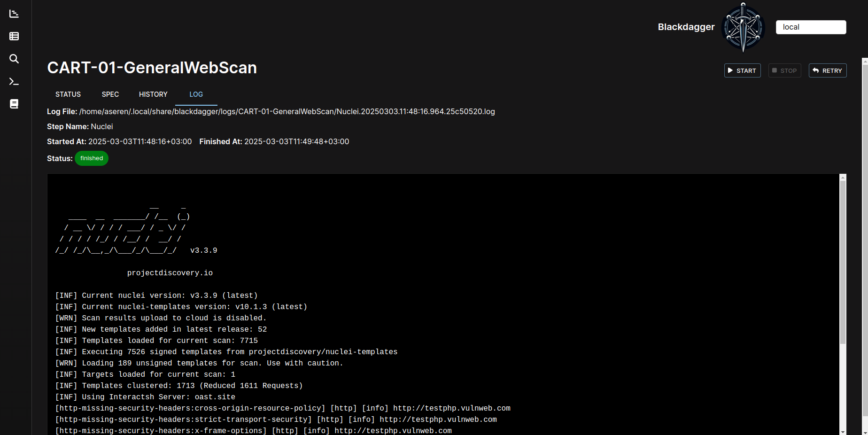Click the 'Templates loaded for current scan: 7715' line
This screenshot has height=435, width=868.
156,341
